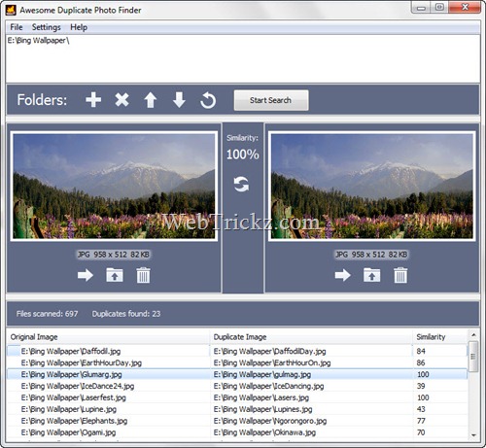Click similarity value 84
486x448 pixels.
421,351
